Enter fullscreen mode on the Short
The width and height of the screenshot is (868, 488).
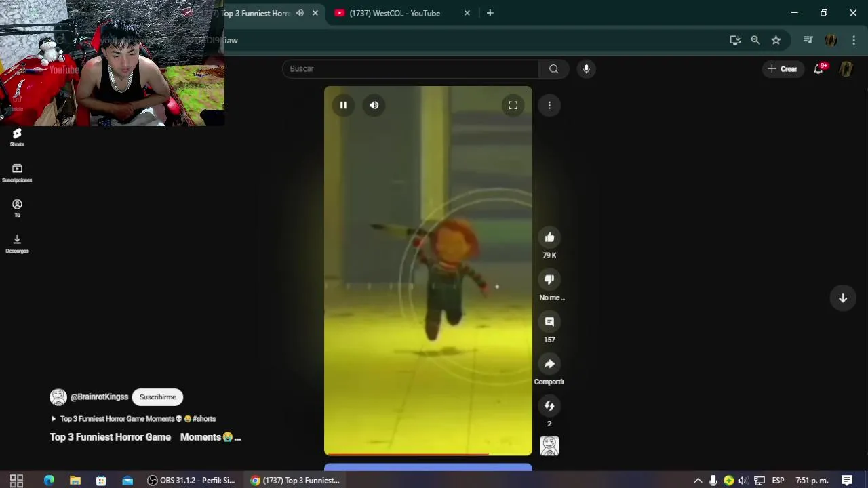pos(513,105)
